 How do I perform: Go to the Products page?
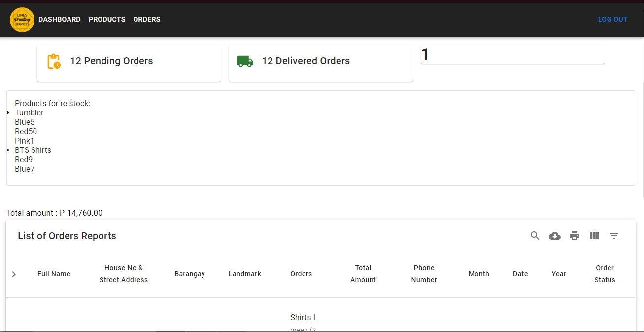(107, 19)
